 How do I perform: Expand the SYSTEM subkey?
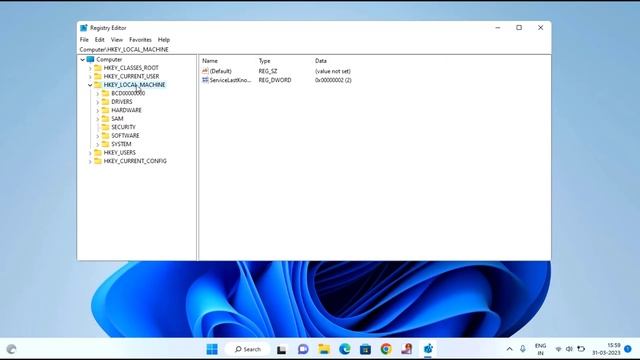pyautogui.click(x=98, y=144)
